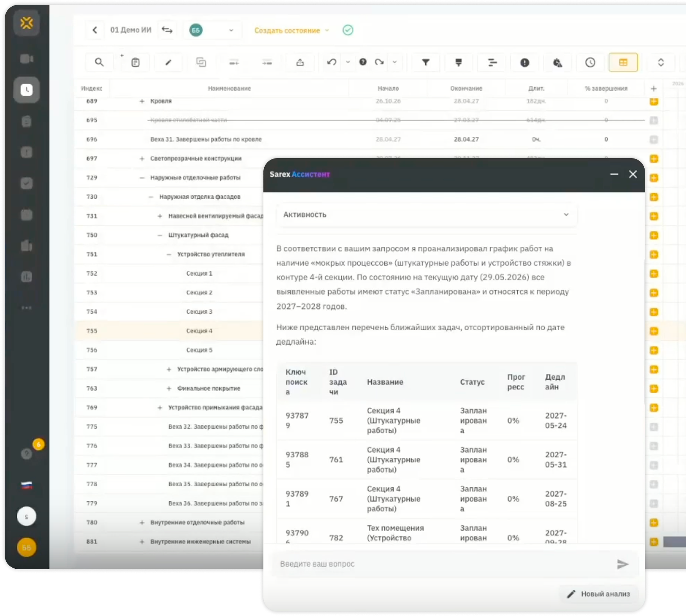686x616 pixels.
Task: Toggle the yellow plus marker on Кровля row
Action: 654,101
